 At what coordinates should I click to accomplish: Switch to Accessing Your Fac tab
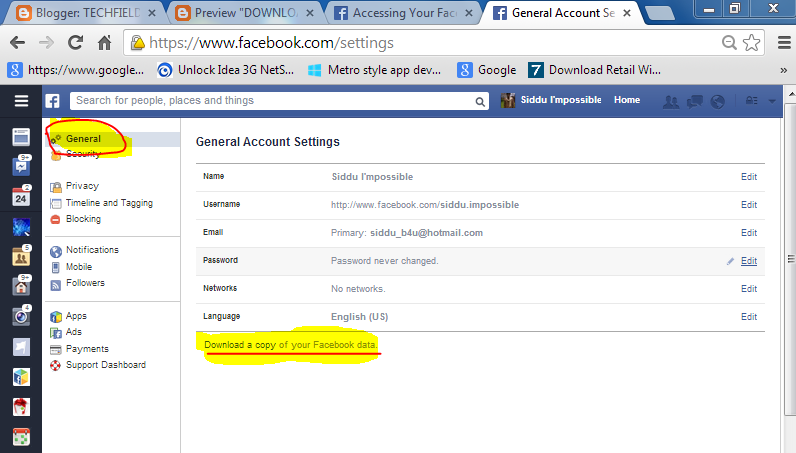click(x=404, y=13)
